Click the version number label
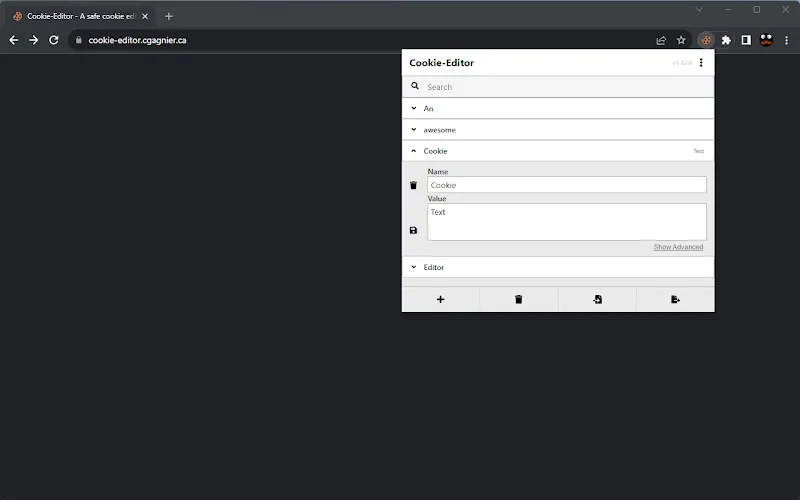 coord(682,63)
